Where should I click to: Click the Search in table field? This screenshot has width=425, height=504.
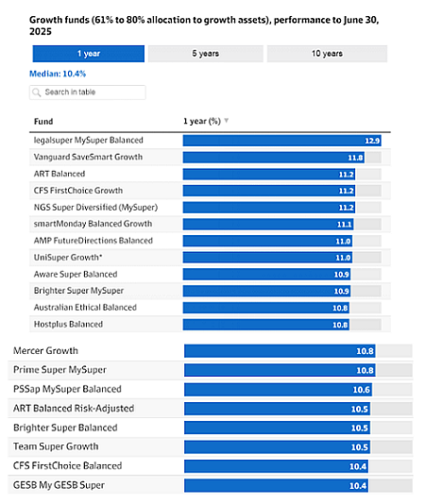coord(88,92)
